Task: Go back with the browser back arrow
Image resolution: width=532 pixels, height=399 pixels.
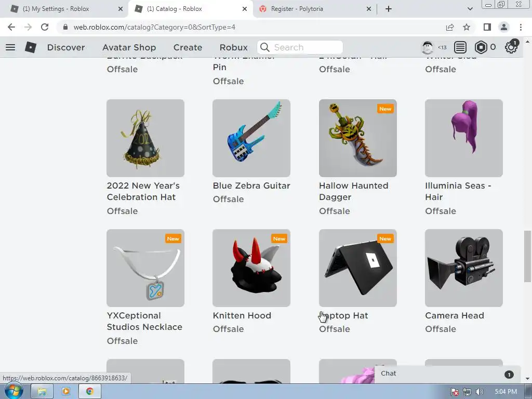Action: pos(11,27)
